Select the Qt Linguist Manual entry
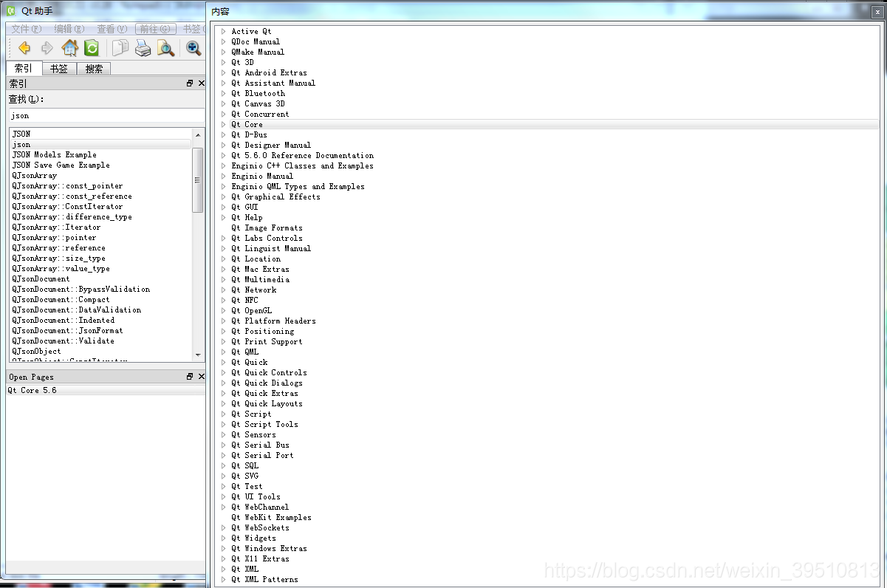The image size is (887, 588). tap(271, 248)
